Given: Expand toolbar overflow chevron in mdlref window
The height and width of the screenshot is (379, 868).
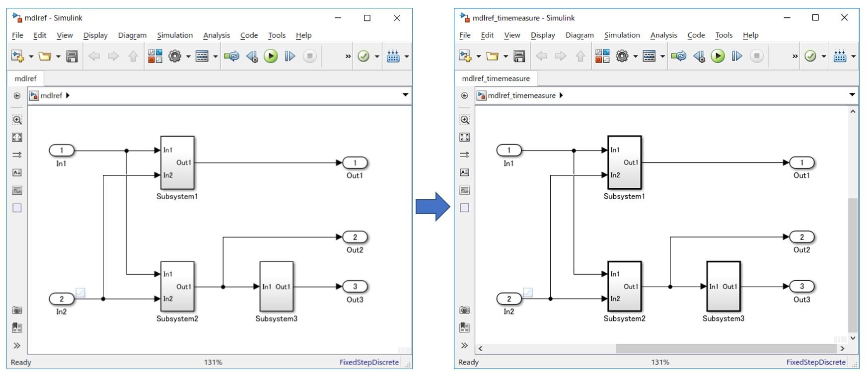Looking at the screenshot, I should 348,57.
